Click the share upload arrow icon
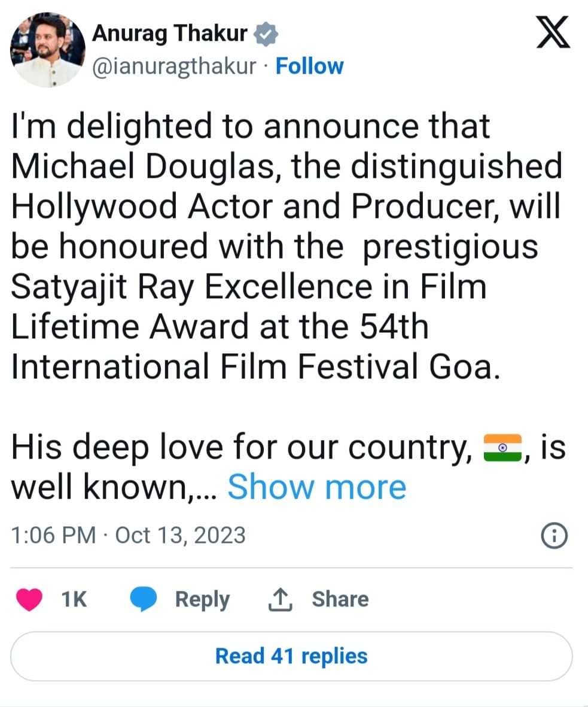 (x=279, y=599)
